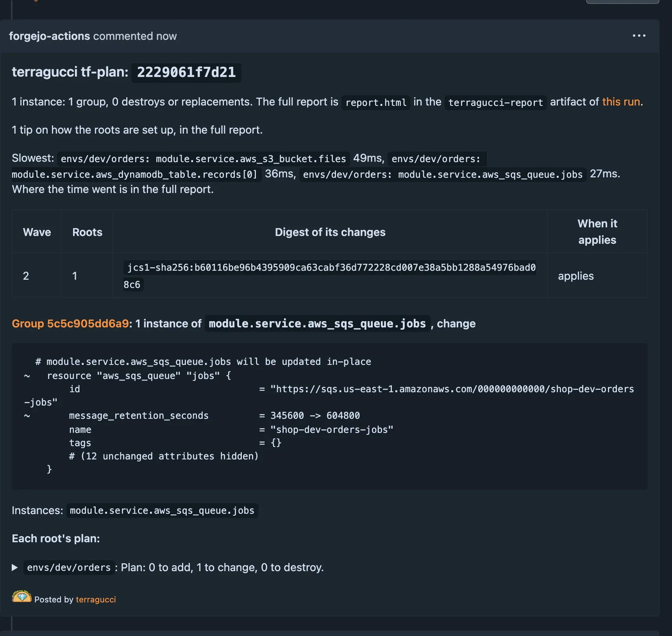Click the terragucci-report artifact name
This screenshot has height=636, width=672.
coord(495,102)
